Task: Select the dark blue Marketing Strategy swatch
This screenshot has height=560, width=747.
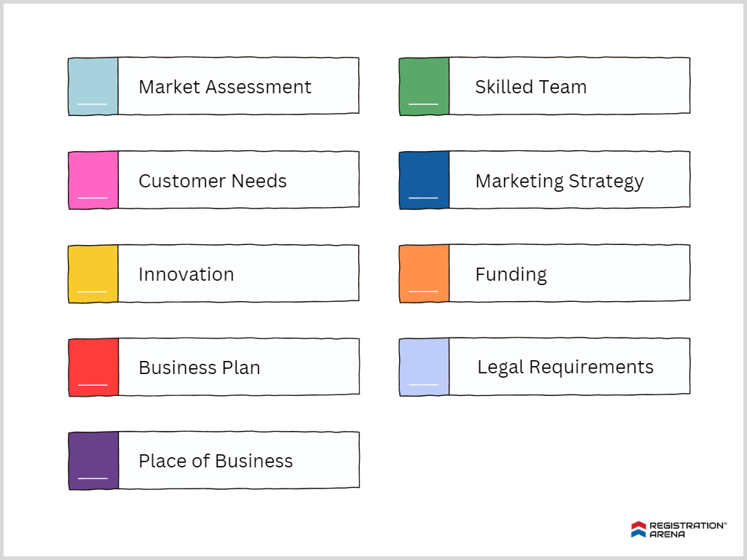Action: 424,180
